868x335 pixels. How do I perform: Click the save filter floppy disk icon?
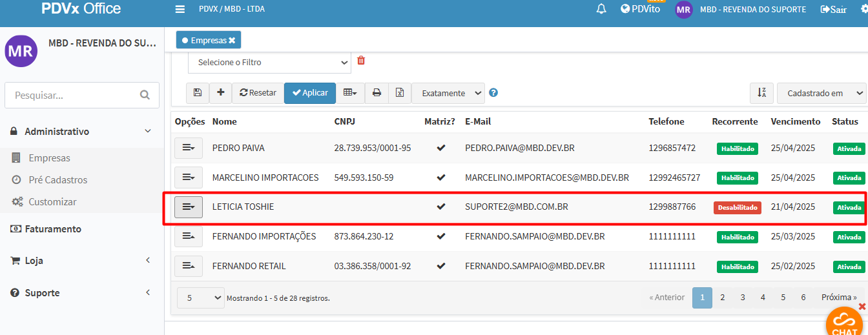[198, 93]
